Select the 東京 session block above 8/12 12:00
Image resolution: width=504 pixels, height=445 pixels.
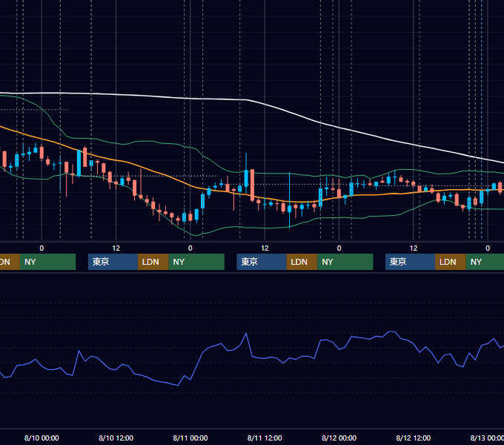[x=410, y=262]
